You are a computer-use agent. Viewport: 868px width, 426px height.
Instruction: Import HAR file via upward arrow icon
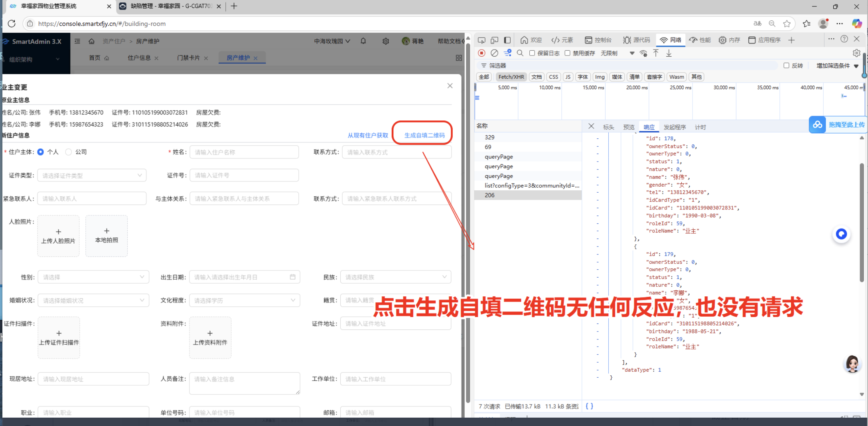[656, 53]
